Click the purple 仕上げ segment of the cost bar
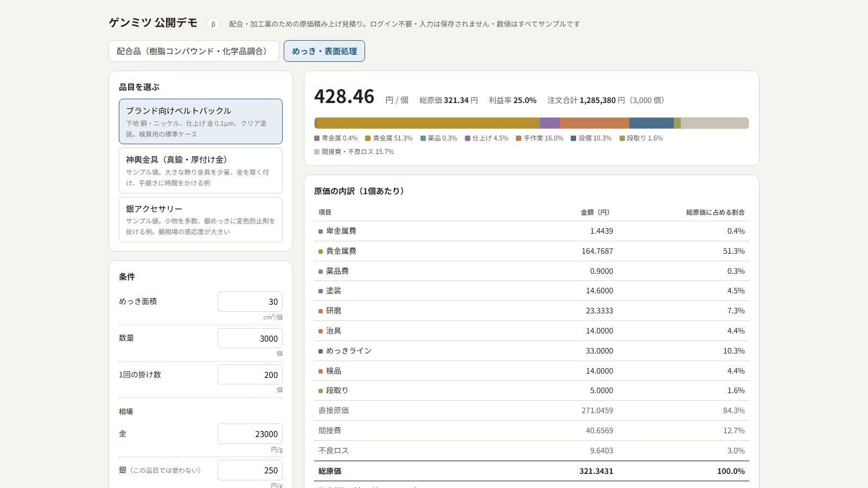 [x=550, y=123]
